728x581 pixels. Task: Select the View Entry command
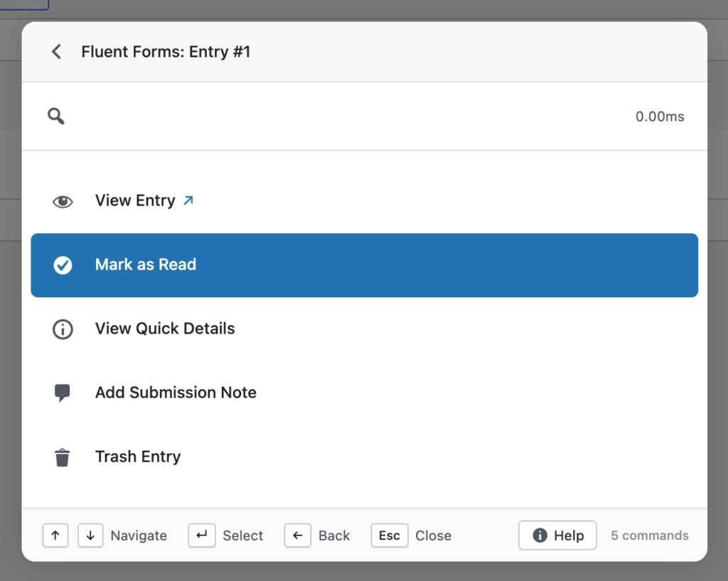coord(135,201)
